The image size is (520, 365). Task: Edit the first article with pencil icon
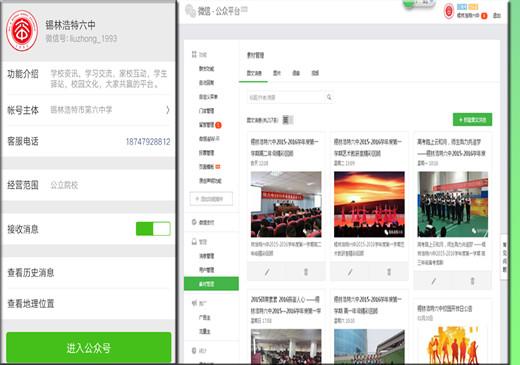point(267,272)
